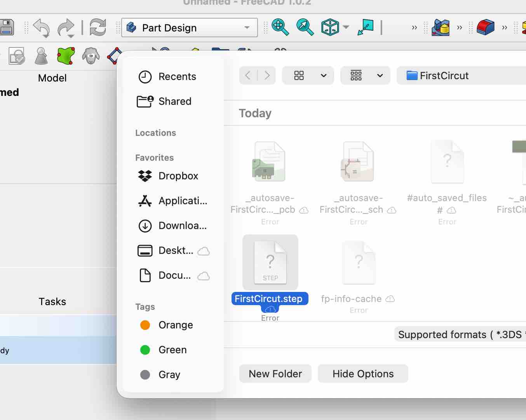Click the Undo arrow icon

(x=41, y=28)
